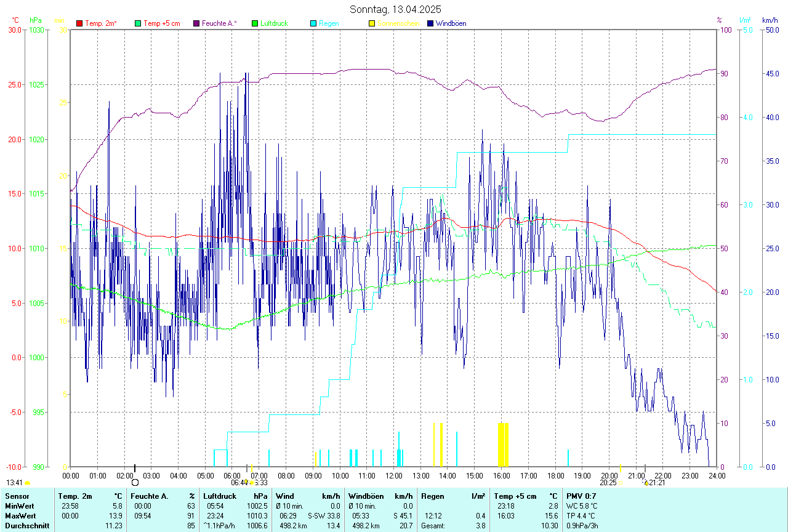Click the Temp +5 cm legend label
Screen dimensions: 788x532
(x=162, y=23)
